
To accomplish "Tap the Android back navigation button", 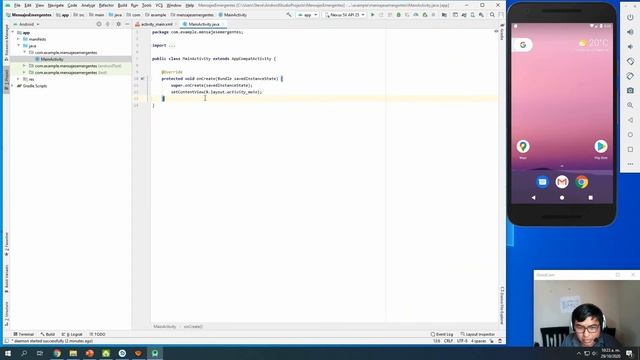I will 533,198.
